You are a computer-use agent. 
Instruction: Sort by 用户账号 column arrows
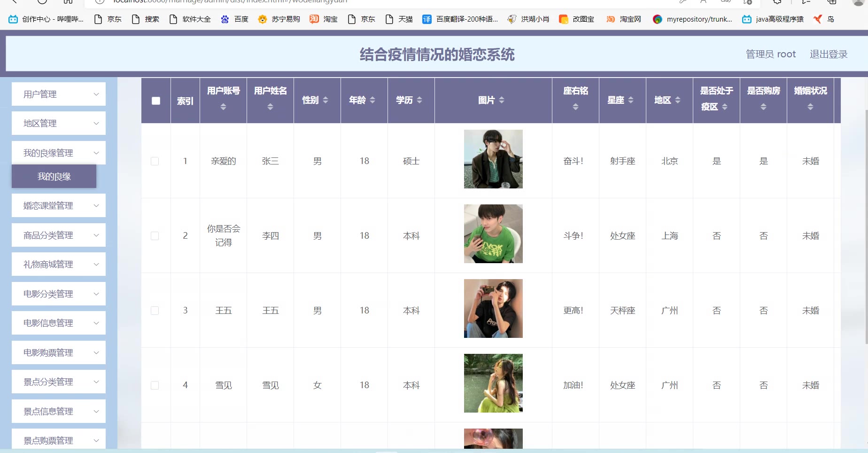tap(224, 107)
